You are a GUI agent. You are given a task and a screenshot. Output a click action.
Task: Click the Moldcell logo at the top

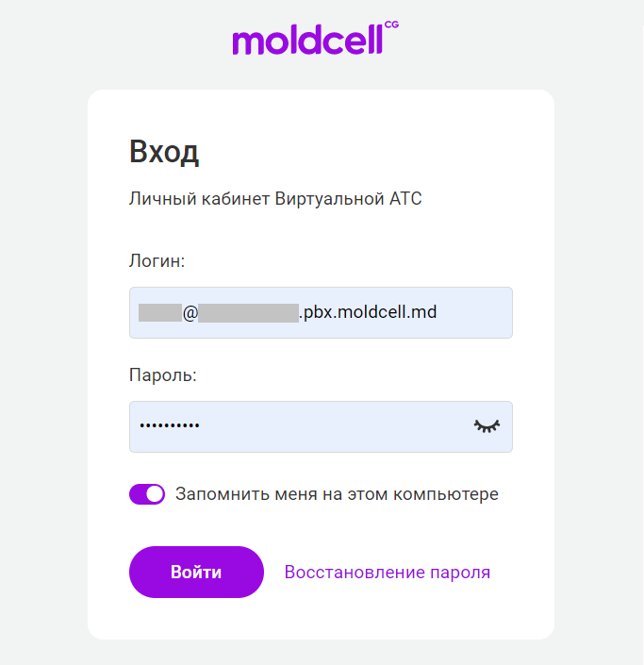tap(307, 41)
